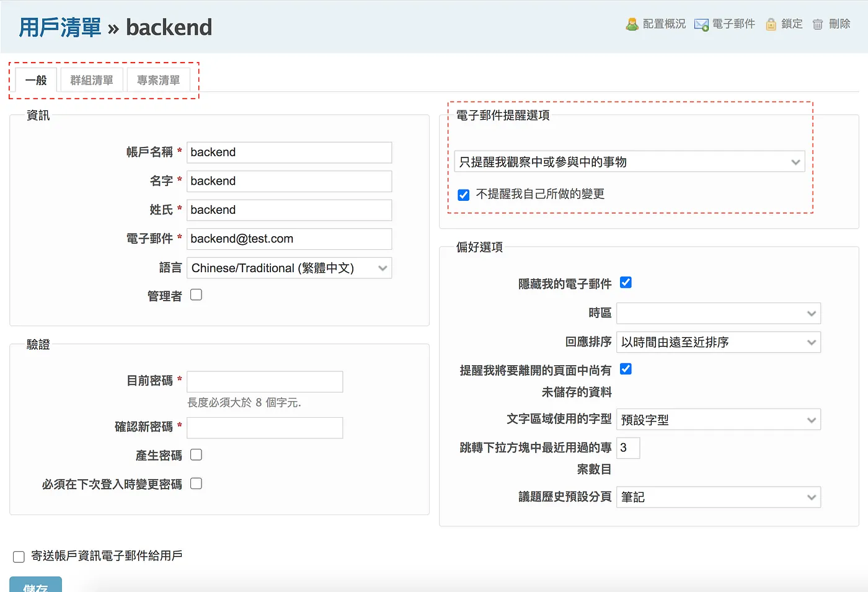
Task: Select the 一般 tab
Action: [x=36, y=80]
